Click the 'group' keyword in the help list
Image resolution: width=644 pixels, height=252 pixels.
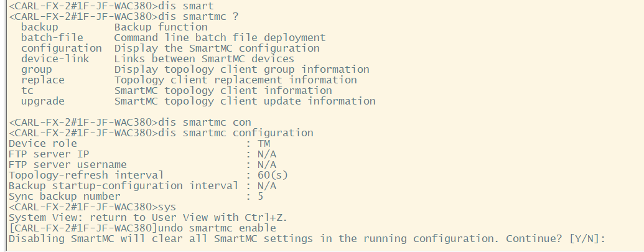point(36,69)
